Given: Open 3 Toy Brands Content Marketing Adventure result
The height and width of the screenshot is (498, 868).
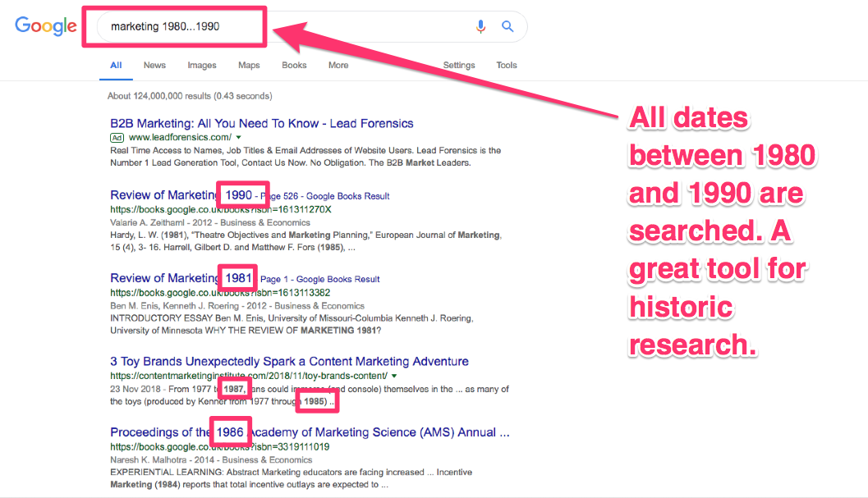Looking at the screenshot, I should (290, 361).
